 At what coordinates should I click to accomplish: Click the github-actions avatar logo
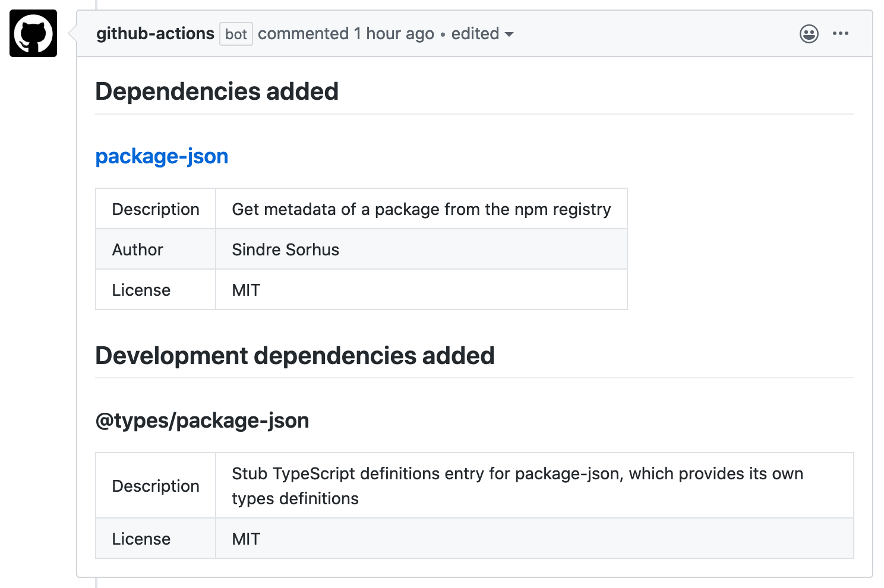(33, 33)
